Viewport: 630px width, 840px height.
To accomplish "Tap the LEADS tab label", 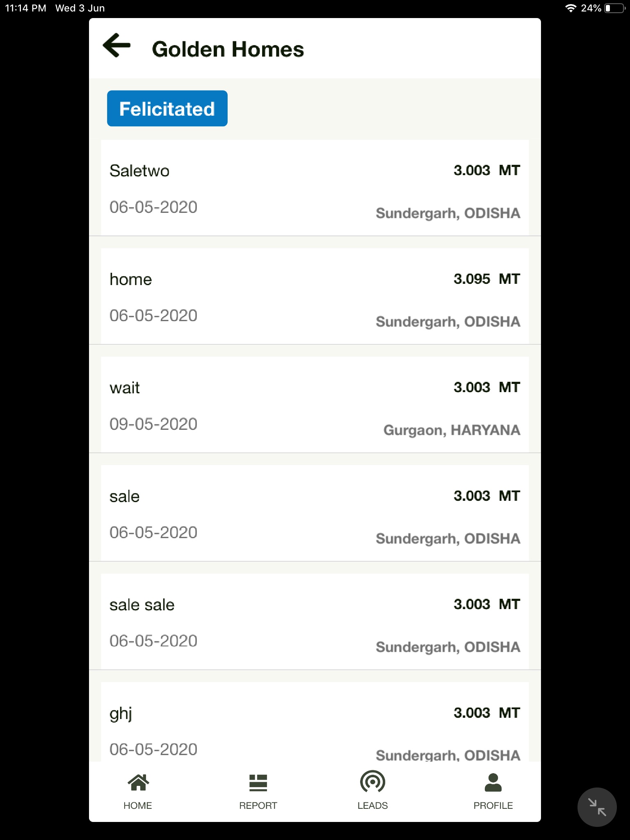I will click(x=372, y=806).
